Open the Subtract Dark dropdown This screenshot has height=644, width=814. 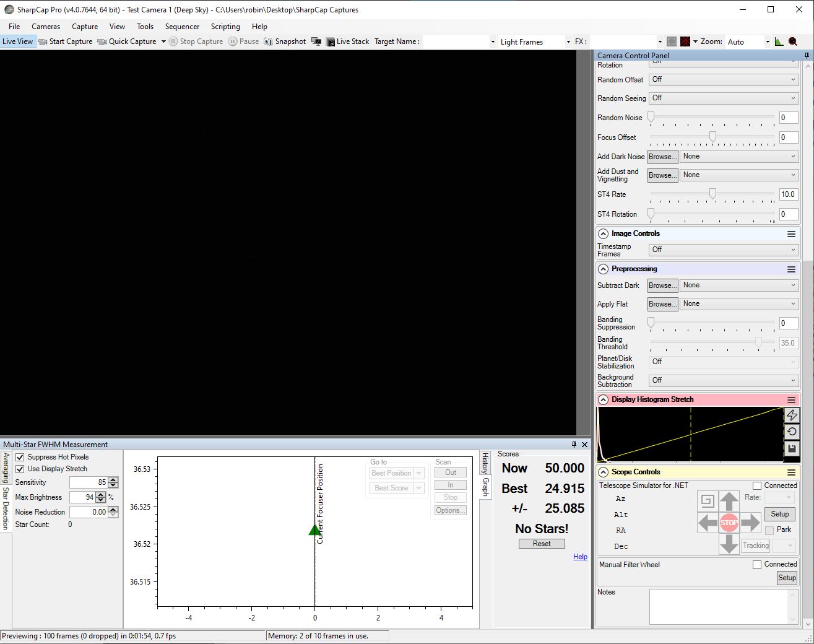click(739, 285)
